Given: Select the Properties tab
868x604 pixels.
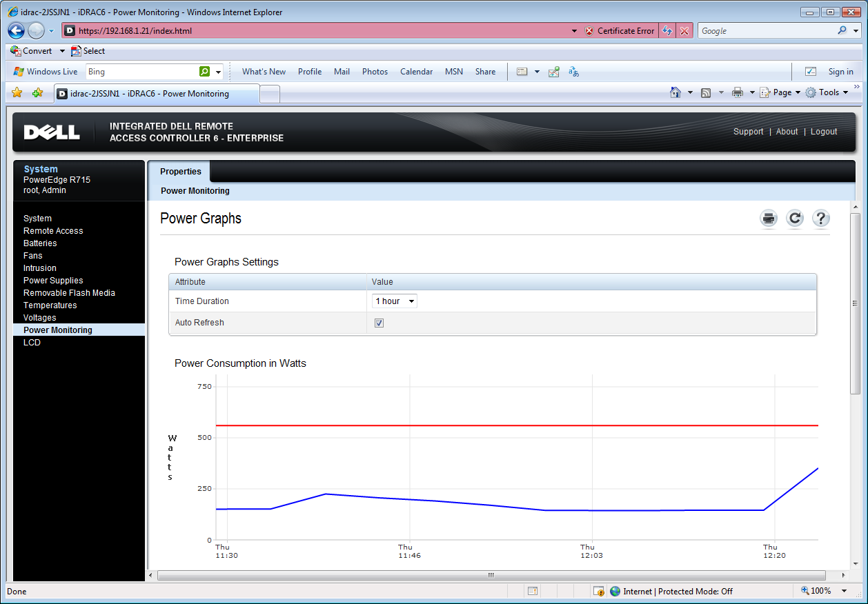Looking at the screenshot, I should (181, 172).
